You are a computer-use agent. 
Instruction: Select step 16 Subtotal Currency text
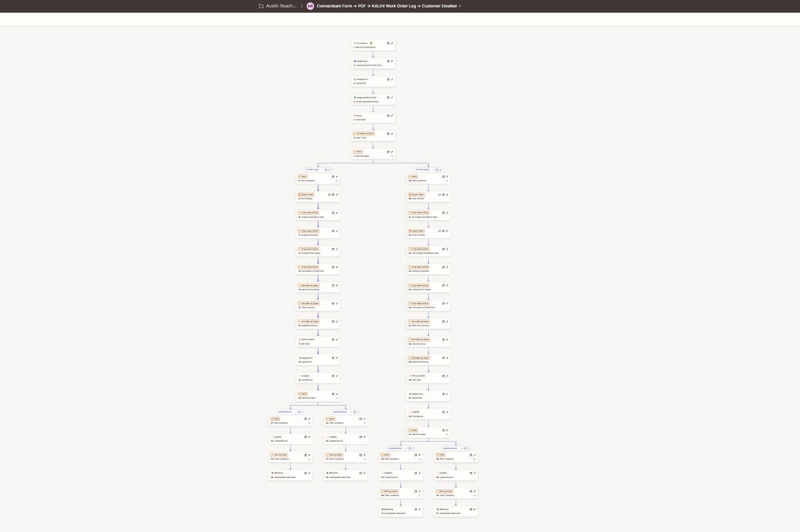click(x=308, y=326)
